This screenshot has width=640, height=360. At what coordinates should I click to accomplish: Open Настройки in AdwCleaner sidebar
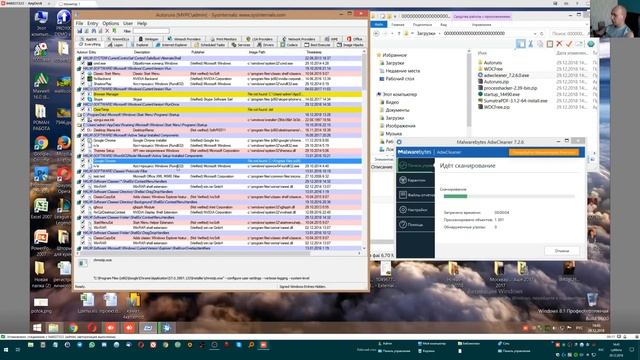[x=416, y=209]
